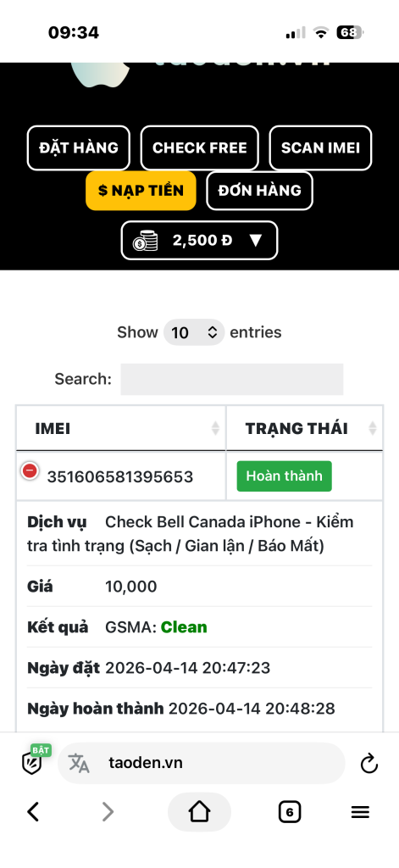
Task: Expand the 2,500 Đ balance dropdown
Action: [x=199, y=240]
